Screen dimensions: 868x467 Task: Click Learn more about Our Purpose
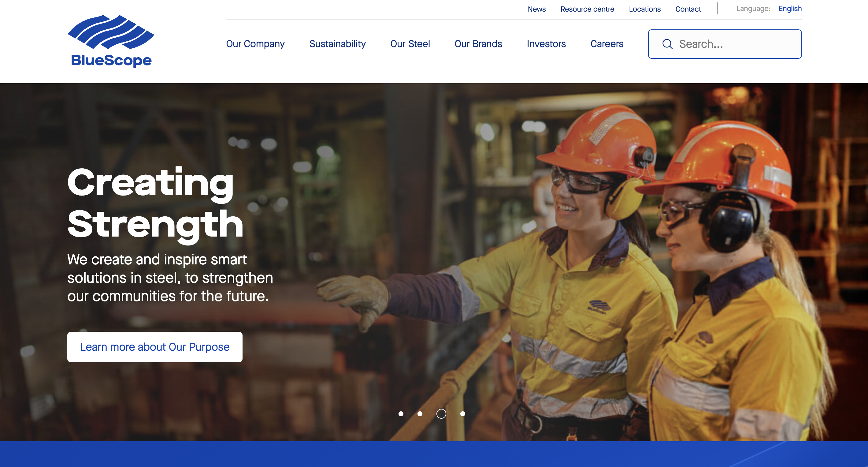point(155,347)
